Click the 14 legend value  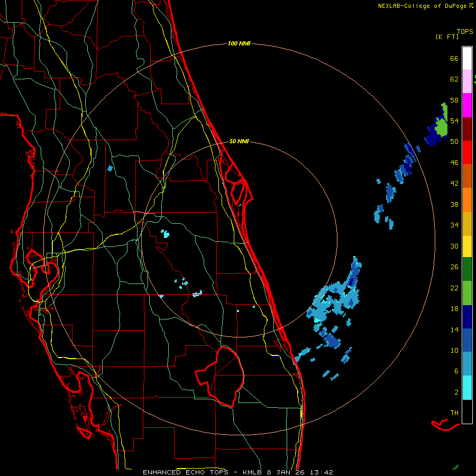454,329
